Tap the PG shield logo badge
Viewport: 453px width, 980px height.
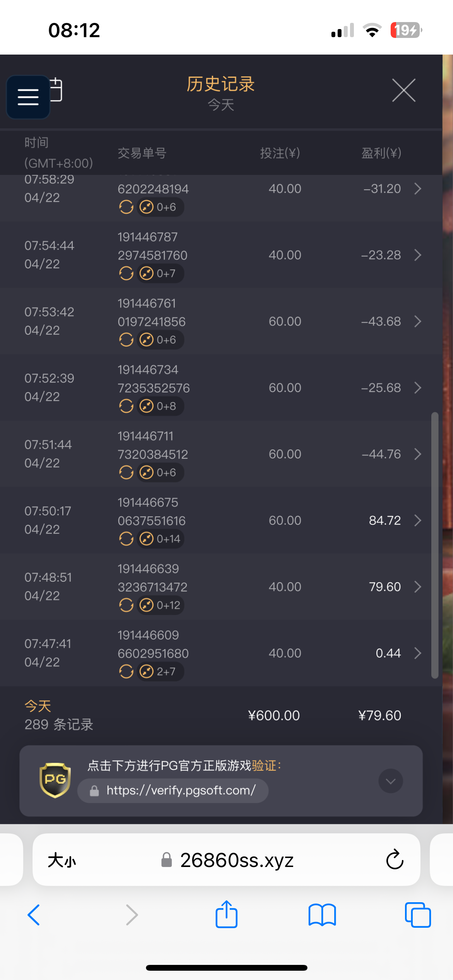[55, 780]
